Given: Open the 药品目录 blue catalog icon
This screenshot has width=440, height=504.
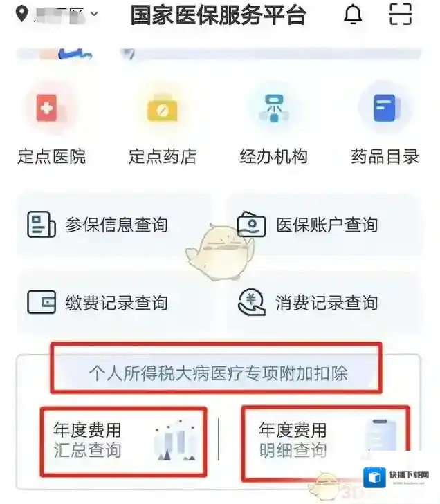Looking at the screenshot, I should pyautogui.click(x=385, y=108).
